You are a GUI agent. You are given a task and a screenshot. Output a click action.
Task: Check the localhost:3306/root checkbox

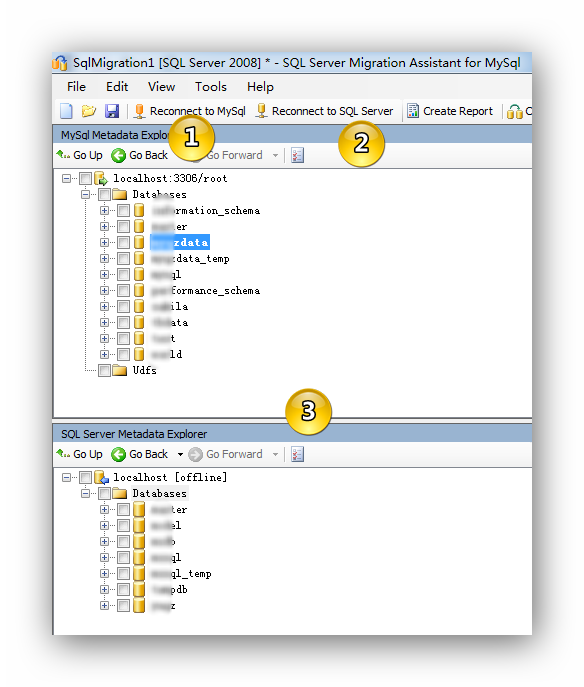tap(85, 178)
